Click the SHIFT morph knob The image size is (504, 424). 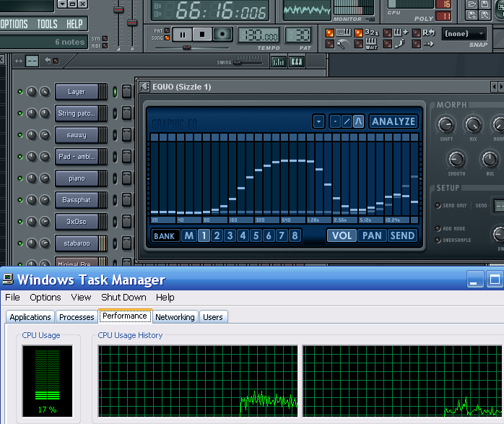446,125
